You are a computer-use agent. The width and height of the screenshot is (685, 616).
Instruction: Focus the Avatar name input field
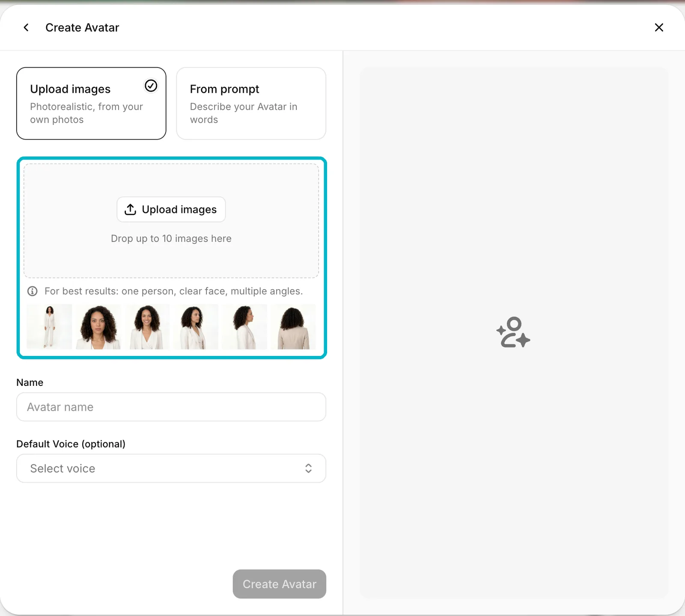click(x=171, y=407)
